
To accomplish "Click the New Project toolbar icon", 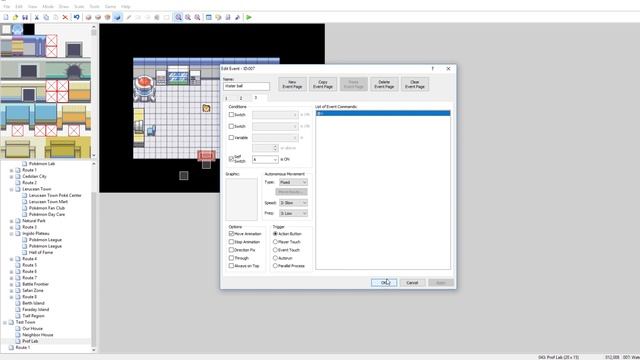I will tap(6, 17).
